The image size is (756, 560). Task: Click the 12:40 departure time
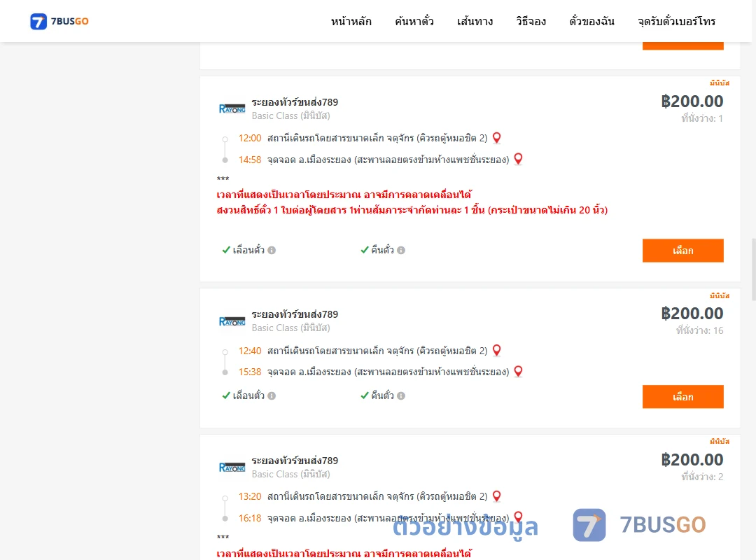[x=250, y=351]
